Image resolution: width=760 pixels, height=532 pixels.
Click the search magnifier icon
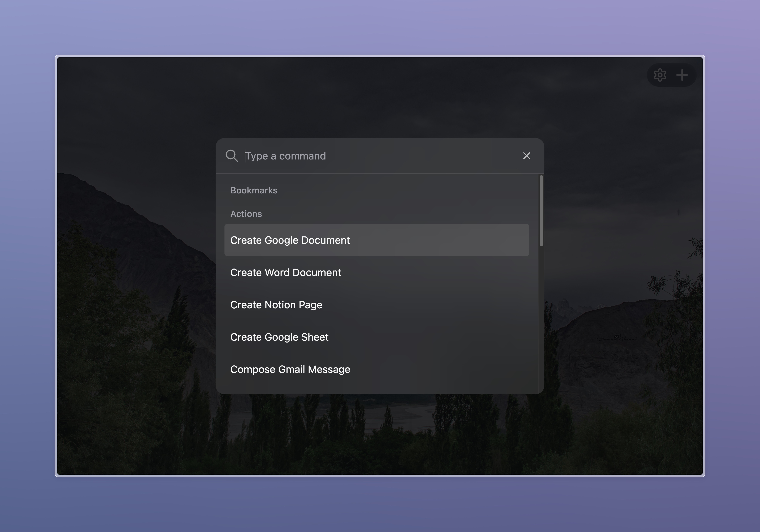point(231,156)
